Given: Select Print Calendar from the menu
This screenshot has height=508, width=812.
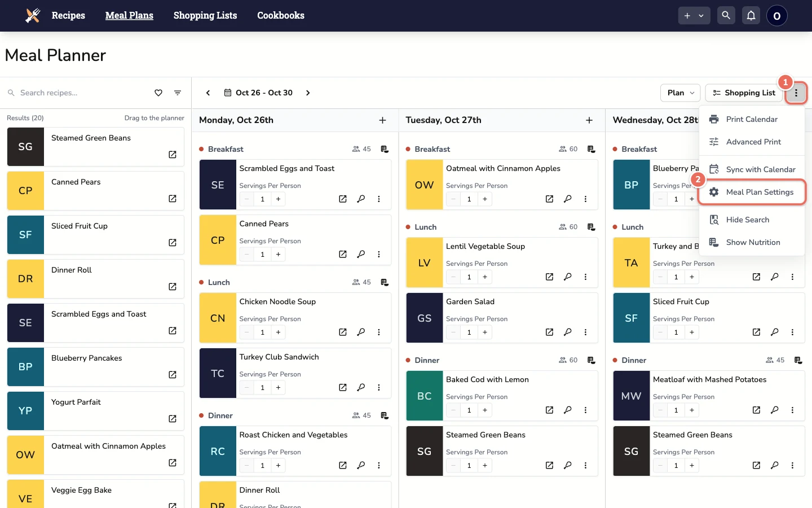Looking at the screenshot, I should (x=752, y=119).
